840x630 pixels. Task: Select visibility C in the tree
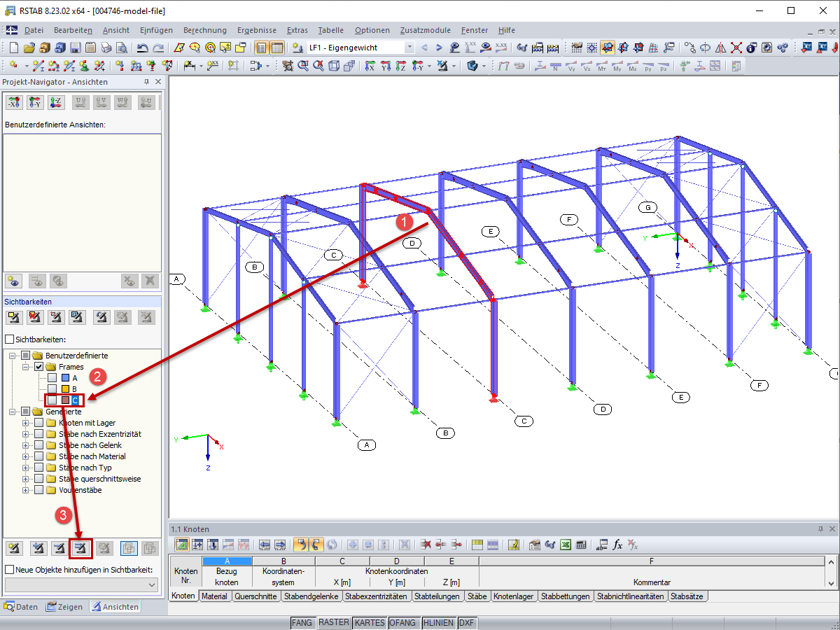75,400
